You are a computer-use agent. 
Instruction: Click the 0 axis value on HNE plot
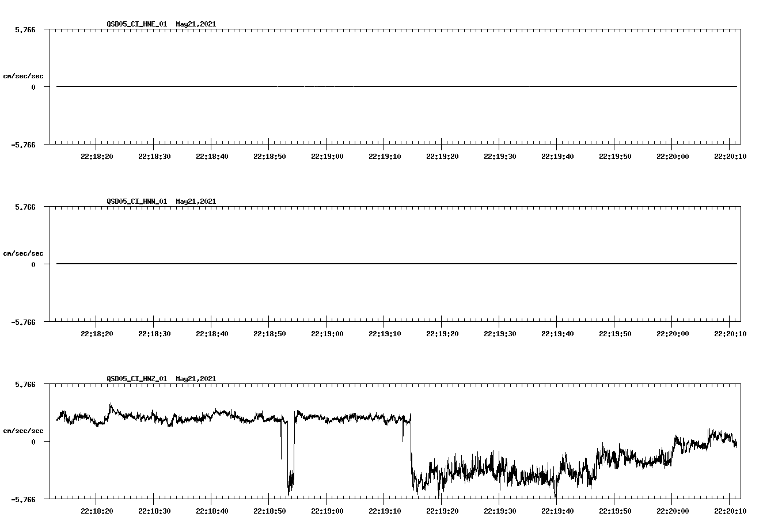(x=33, y=87)
